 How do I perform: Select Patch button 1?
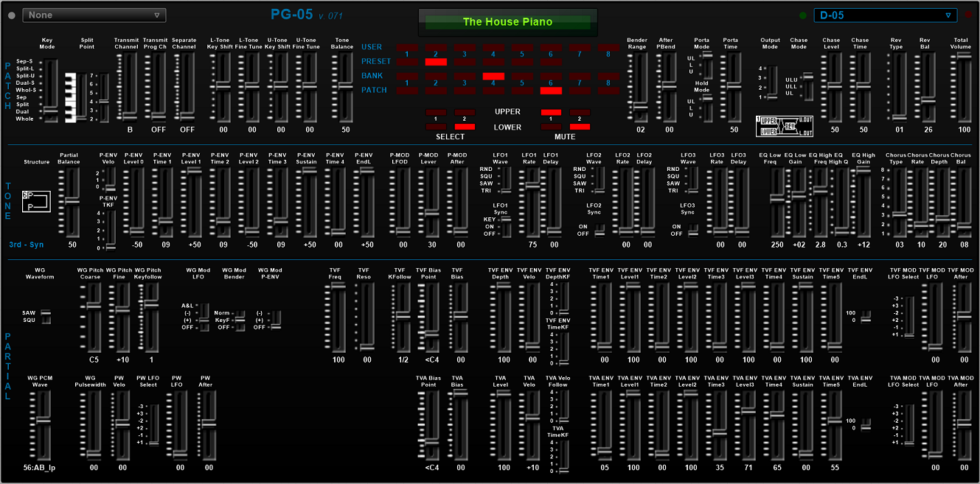407,91
